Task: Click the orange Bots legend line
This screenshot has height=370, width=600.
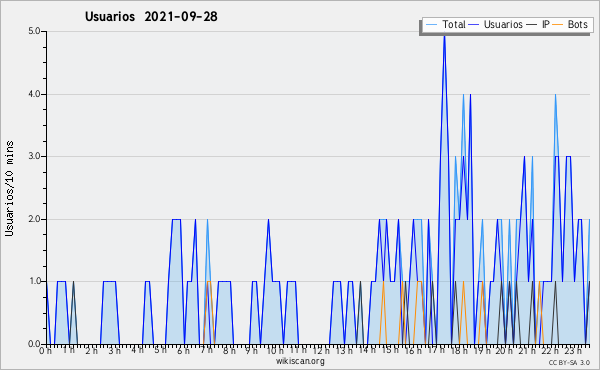Action: (558, 25)
